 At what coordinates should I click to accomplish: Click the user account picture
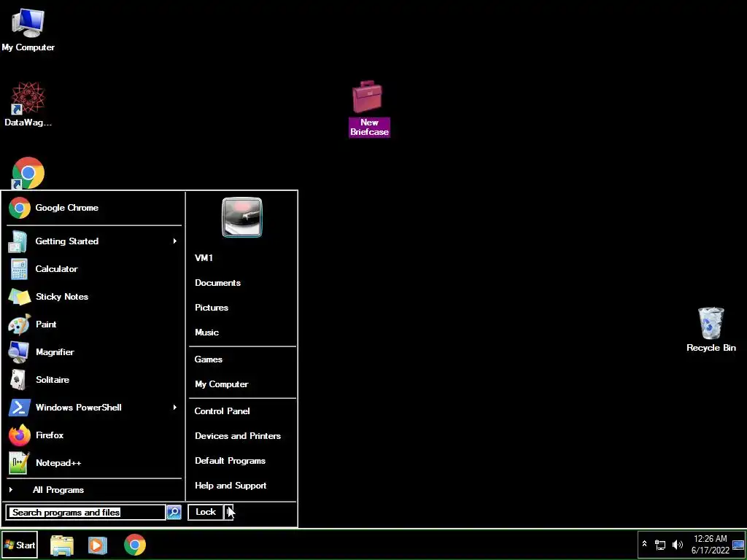242,217
